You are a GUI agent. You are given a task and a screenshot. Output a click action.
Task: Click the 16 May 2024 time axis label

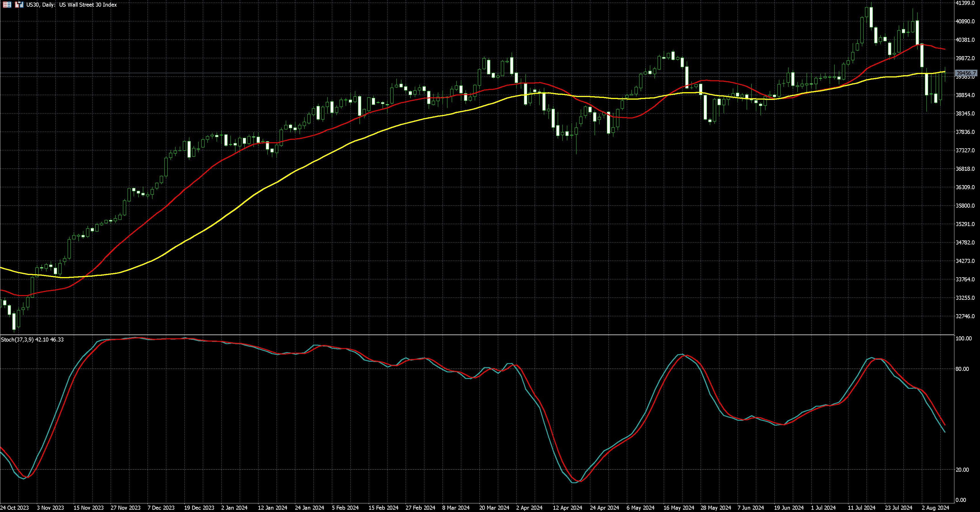(679, 508)
